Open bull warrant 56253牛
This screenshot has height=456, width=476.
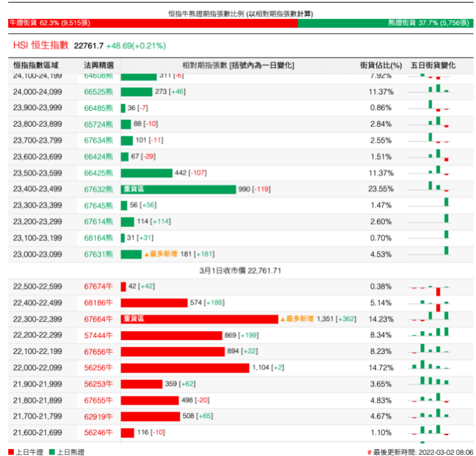[98, 384]
